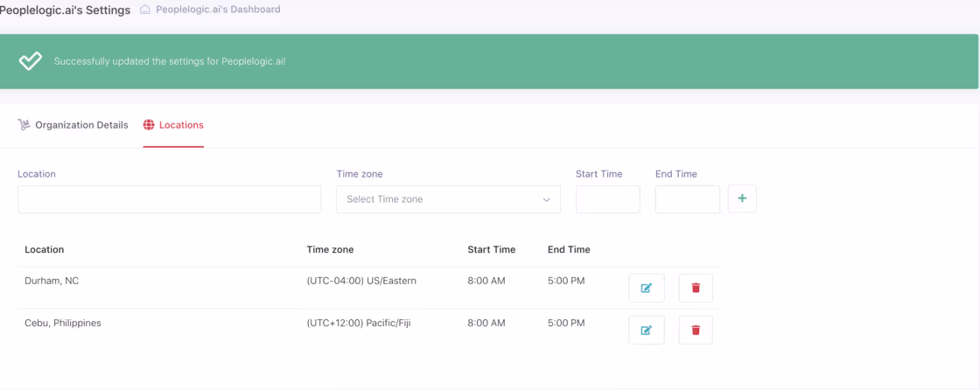
Task: Click Durham row 5:00 PM end time
Action: [x=566, y=282]
